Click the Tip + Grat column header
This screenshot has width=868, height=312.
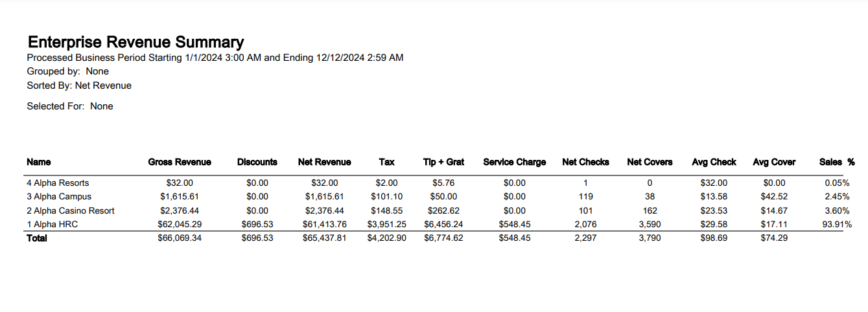tap(444, 162)
